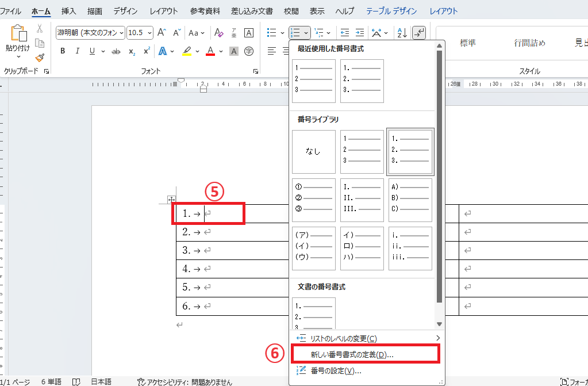Switch to the デザイン tab
Viewport: 588px width, 386px height.
click(x=126, y=12)
